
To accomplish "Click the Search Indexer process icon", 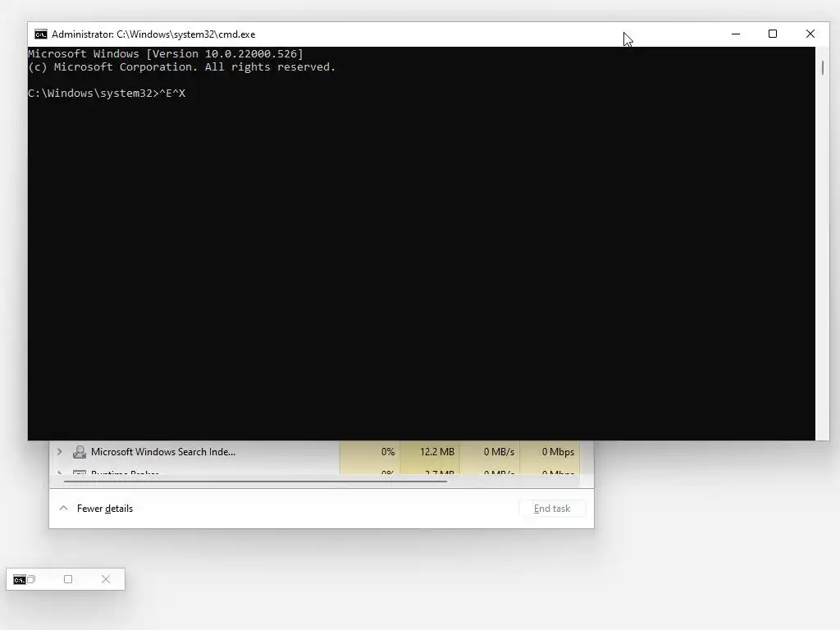I will (80, 452).
